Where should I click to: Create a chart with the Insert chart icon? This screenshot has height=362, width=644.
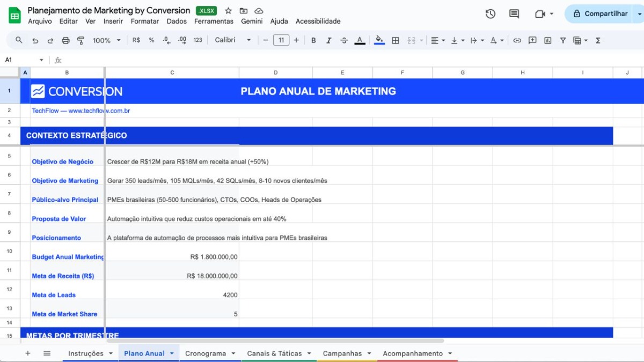547,40
